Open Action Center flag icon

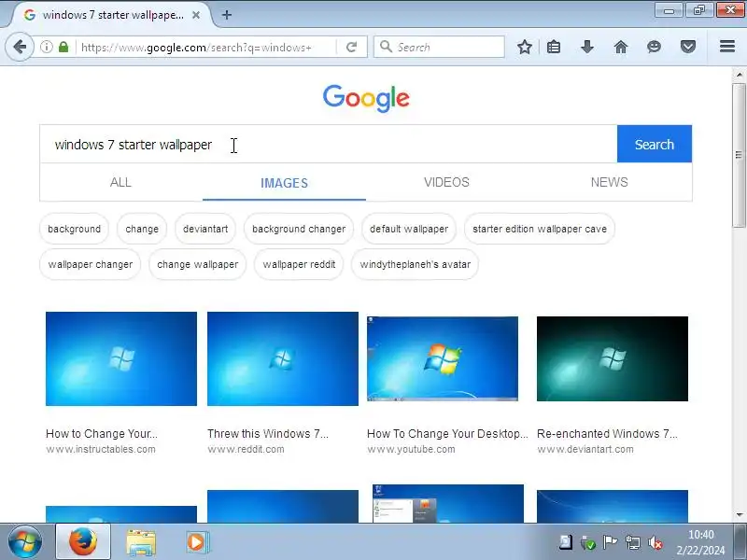610,542
